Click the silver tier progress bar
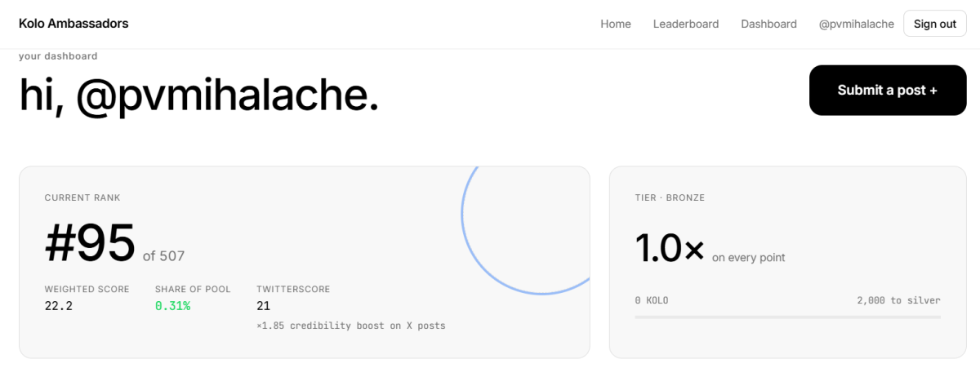 pos(787,317)
